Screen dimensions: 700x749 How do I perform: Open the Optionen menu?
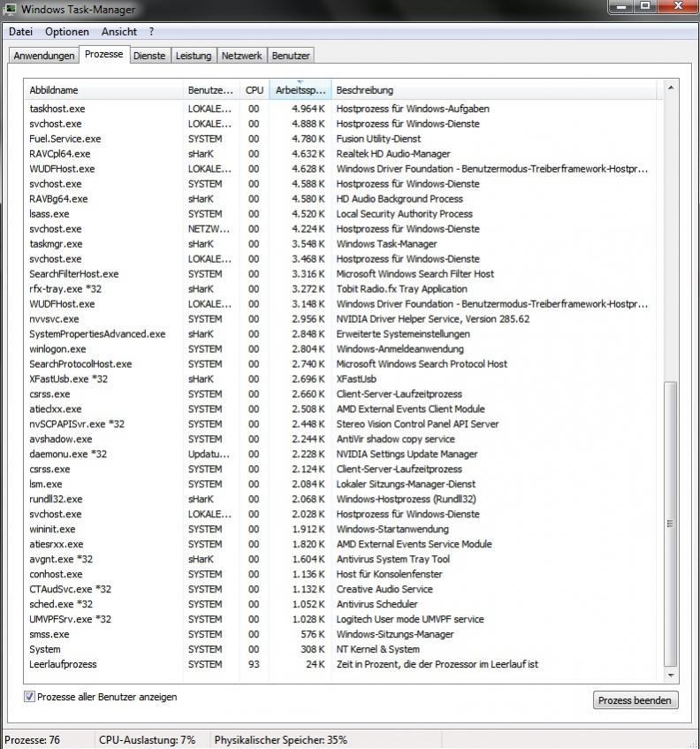click(67, 32)
